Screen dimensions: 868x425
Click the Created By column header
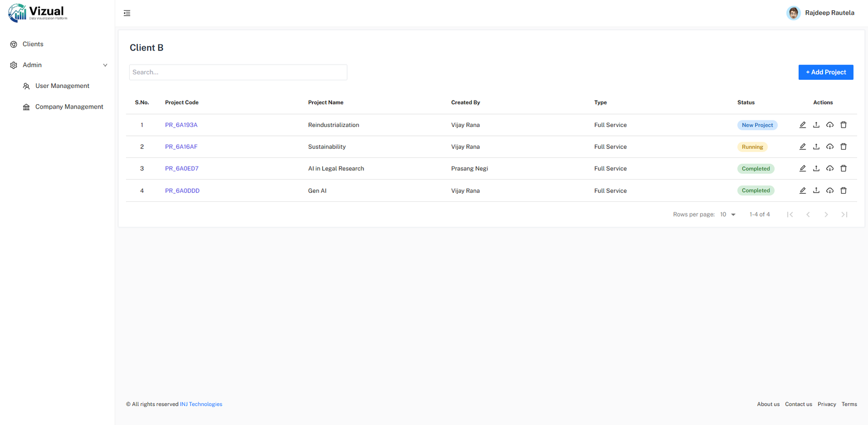click(x=465, y=103)
